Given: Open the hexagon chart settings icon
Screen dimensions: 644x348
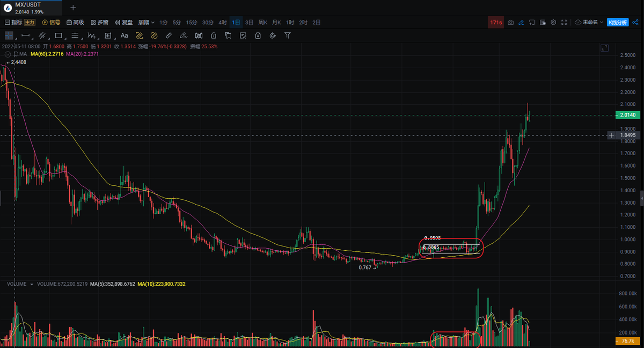Looking at the screenshot, I should (x=553, y=23).
